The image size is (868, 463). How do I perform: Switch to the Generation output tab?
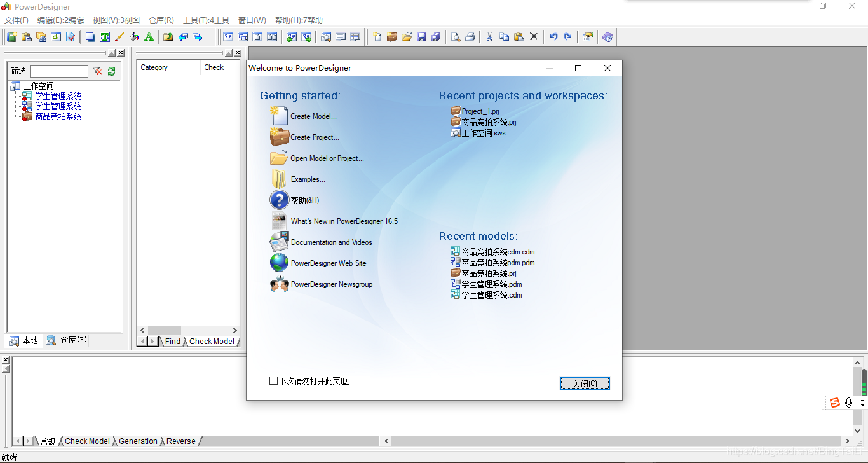(x=138, y=441)
